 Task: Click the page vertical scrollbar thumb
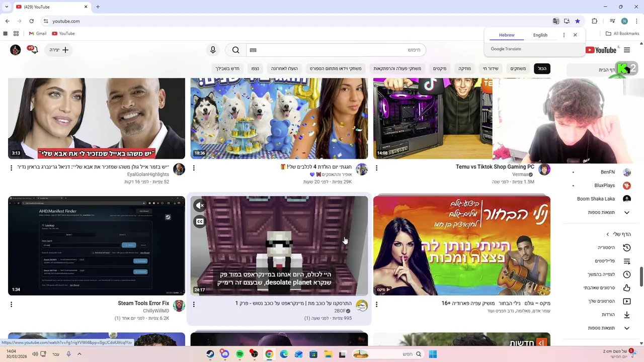641,276
